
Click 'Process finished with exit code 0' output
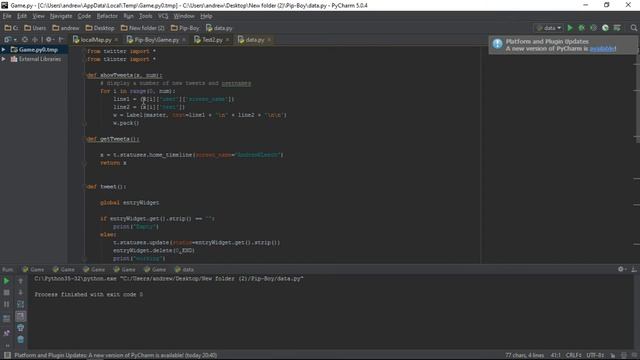(89, 294)
